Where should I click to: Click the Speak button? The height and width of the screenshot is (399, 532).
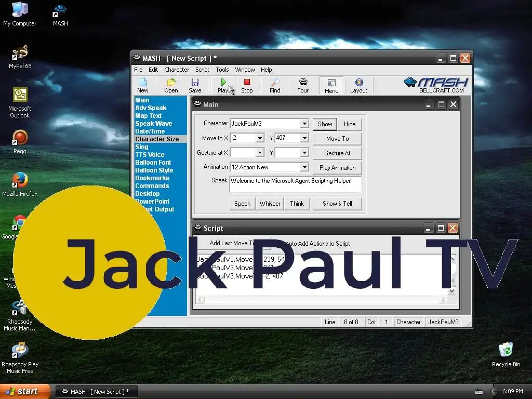click(x=242, y=204)
